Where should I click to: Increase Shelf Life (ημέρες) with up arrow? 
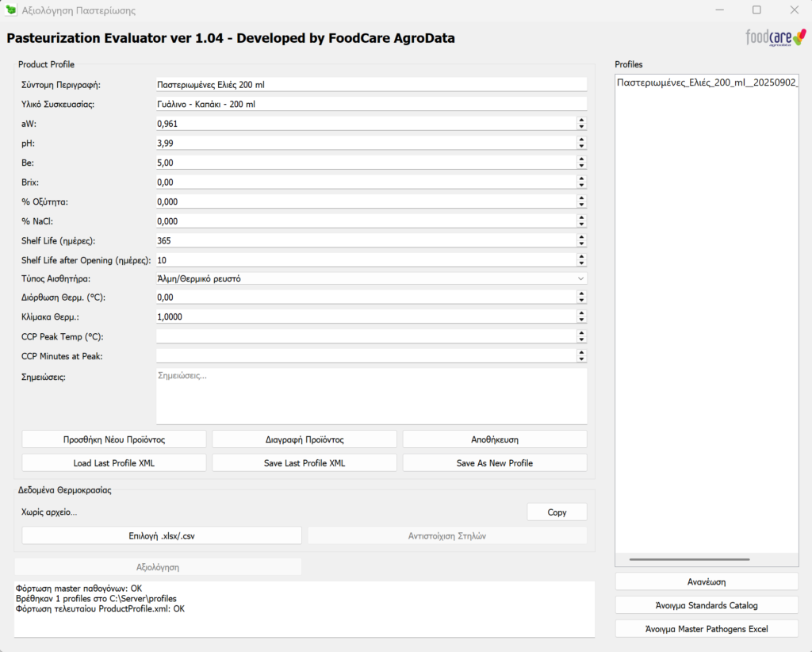click(x=581, y=237)
